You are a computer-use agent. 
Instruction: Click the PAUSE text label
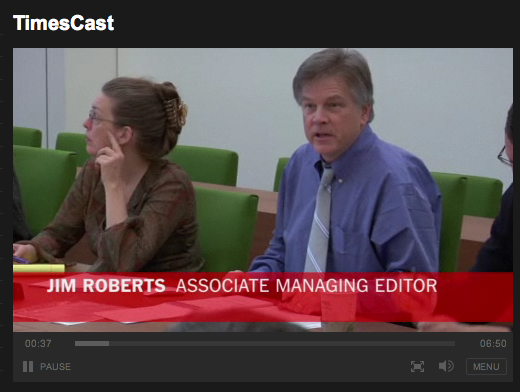[x=55, y=367]
